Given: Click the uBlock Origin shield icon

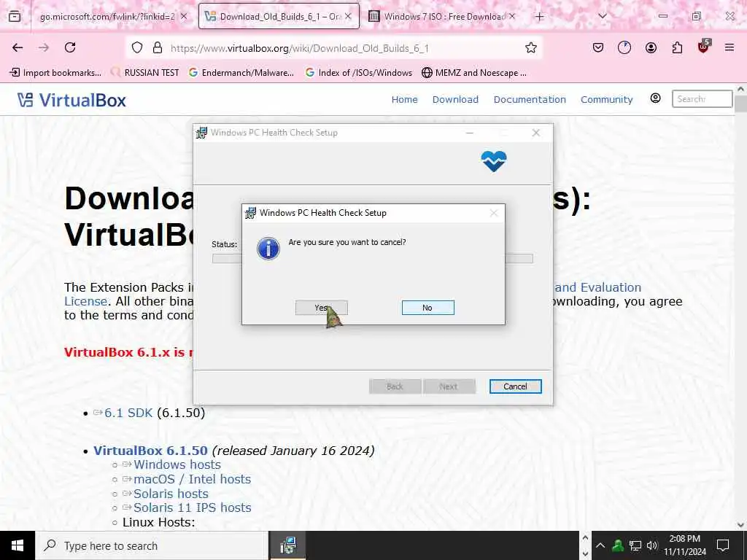Looking at the screenshot, I should [x=704, y=46].
